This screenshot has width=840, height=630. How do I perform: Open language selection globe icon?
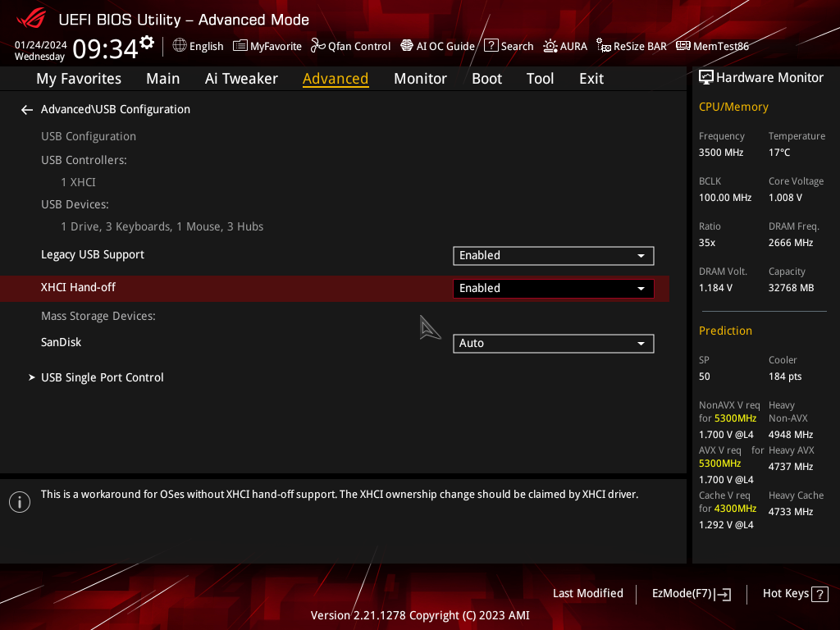click(180, 46)
